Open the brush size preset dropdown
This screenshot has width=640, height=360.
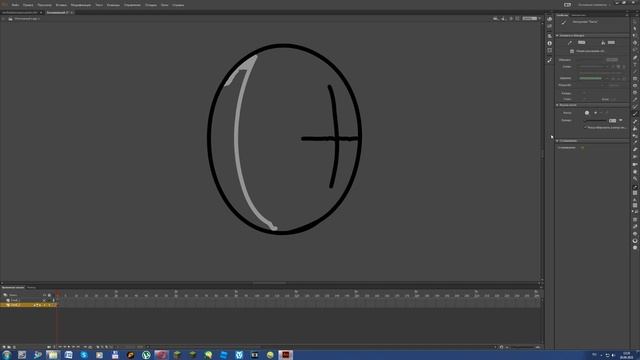tap(621, 120)
